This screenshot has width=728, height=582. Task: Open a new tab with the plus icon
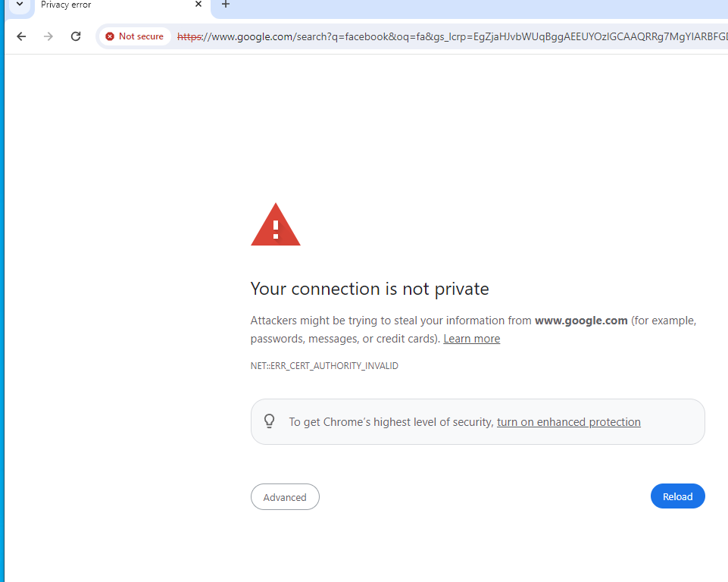(225, 5)
